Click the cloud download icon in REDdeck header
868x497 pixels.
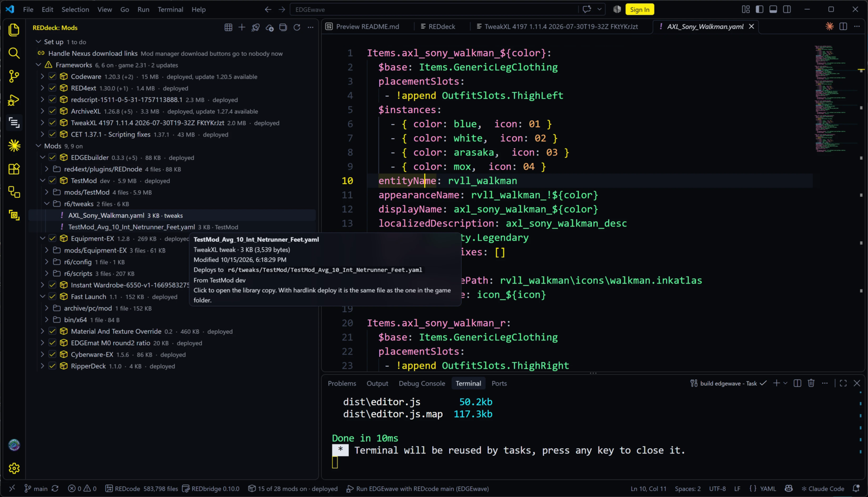pos(270,28)
